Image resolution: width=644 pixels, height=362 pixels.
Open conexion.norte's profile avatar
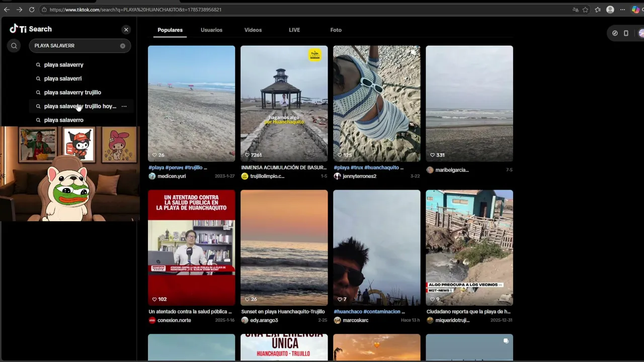coord(152,320)
